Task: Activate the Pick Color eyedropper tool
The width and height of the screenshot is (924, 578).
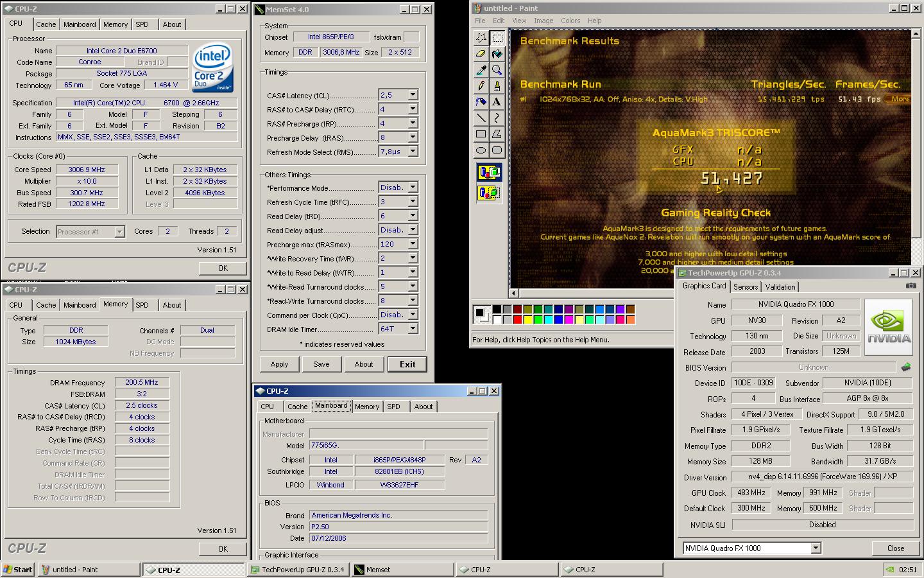Action: pos(481,70)
